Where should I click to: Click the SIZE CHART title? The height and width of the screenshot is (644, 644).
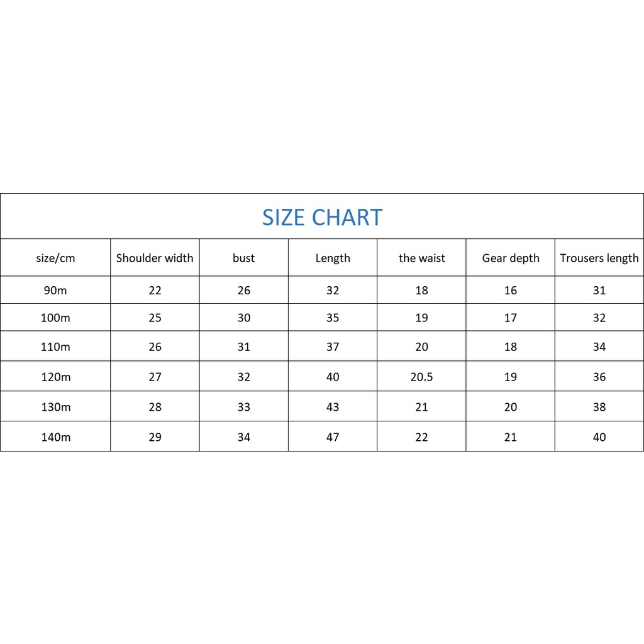(322, 218)
